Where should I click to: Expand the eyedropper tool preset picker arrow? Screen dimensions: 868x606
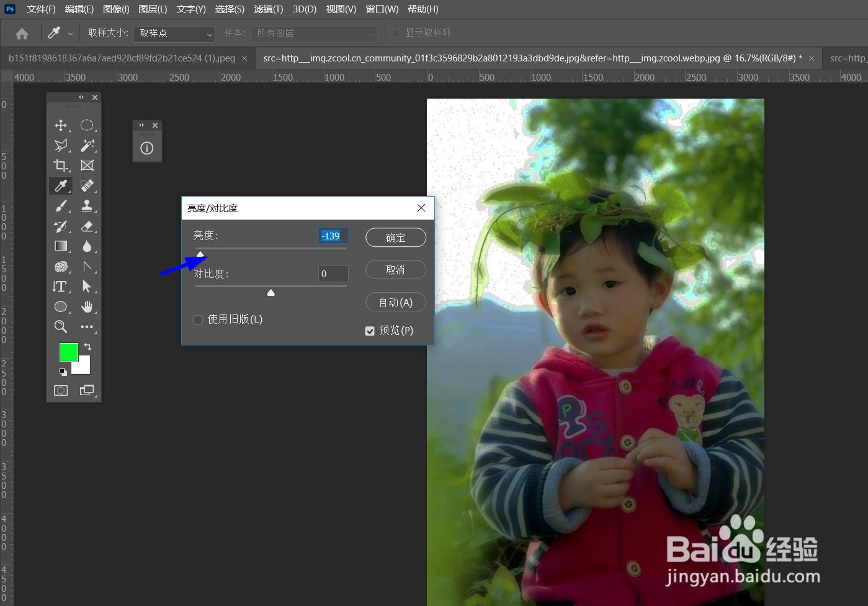click(70, 33)
